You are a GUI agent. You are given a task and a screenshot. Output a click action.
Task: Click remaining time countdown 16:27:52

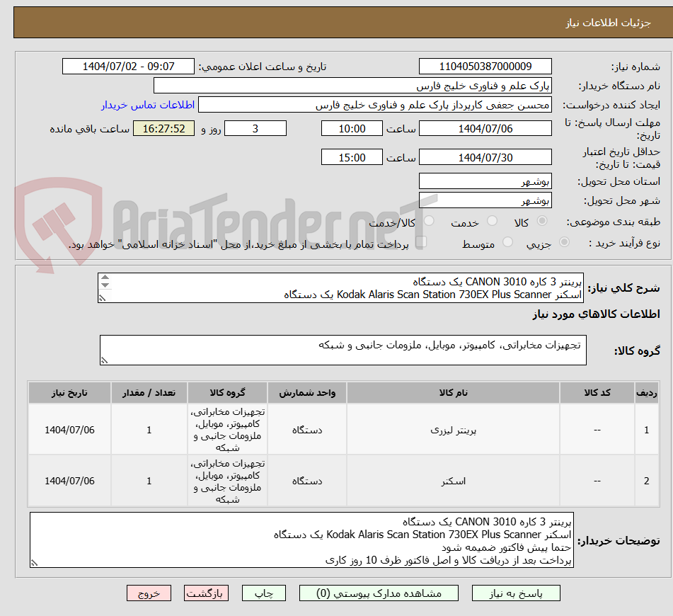point(163,128)
